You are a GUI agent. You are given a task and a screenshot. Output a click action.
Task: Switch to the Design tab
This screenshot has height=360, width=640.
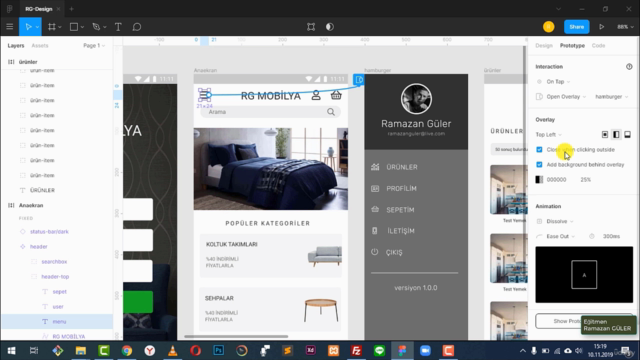[x=544, y=46]
